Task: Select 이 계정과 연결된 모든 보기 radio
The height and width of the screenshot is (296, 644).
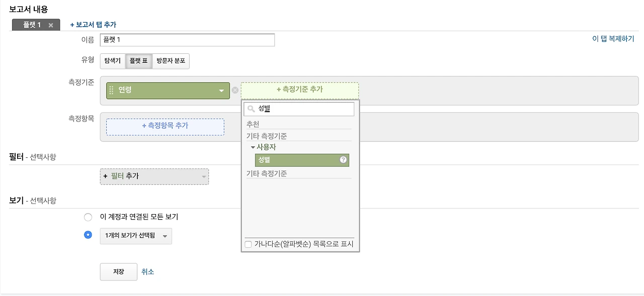Action: [x=88, y=217]
